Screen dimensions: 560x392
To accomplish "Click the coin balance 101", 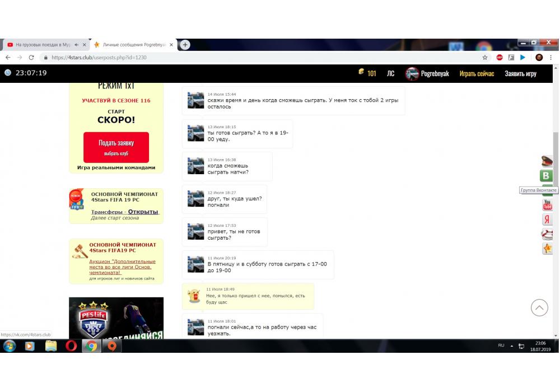I will point(367,73).
